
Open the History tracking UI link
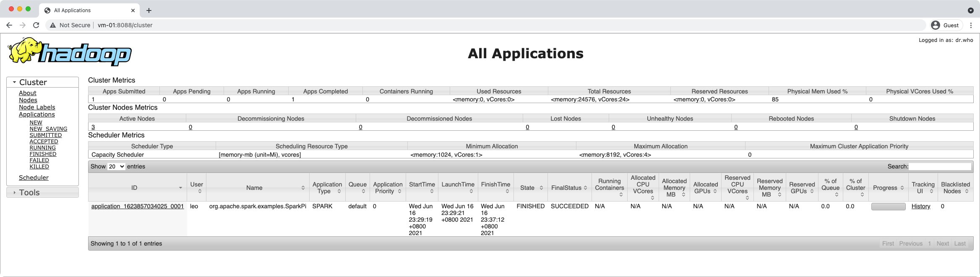920,206
